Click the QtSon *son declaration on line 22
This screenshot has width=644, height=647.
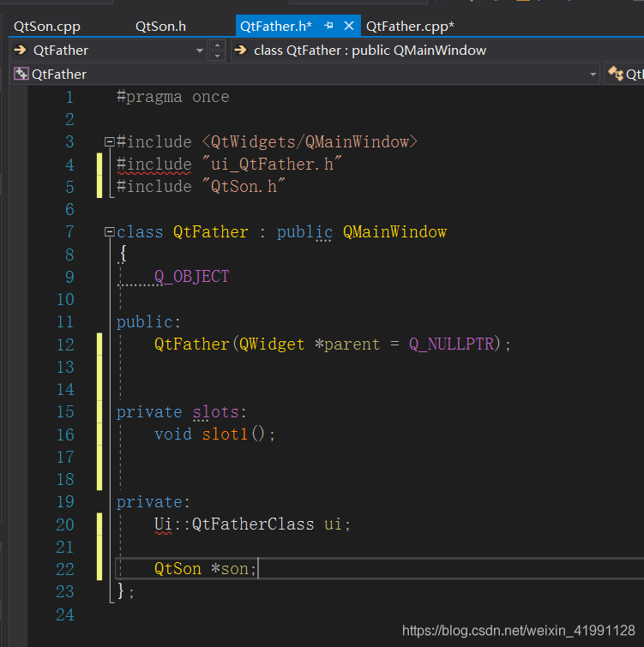tap(205, 569)
